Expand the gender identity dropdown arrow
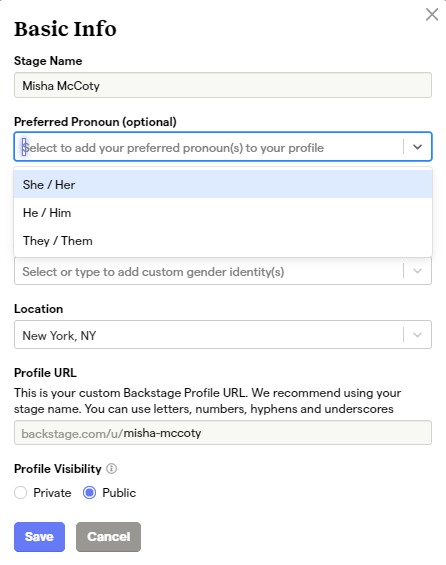446x565 pixels. [417, 271]
